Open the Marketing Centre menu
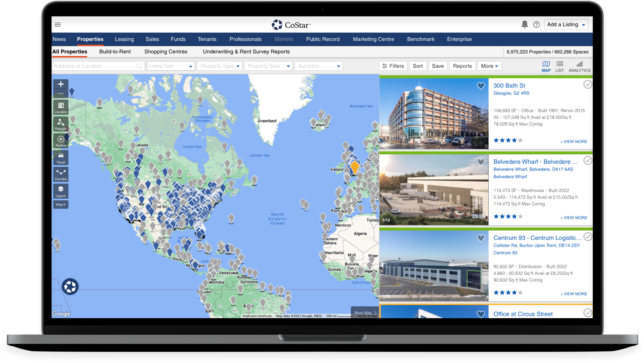Image resolution: width=644 pixels, height=363 pixels. [x=373, y=39]
